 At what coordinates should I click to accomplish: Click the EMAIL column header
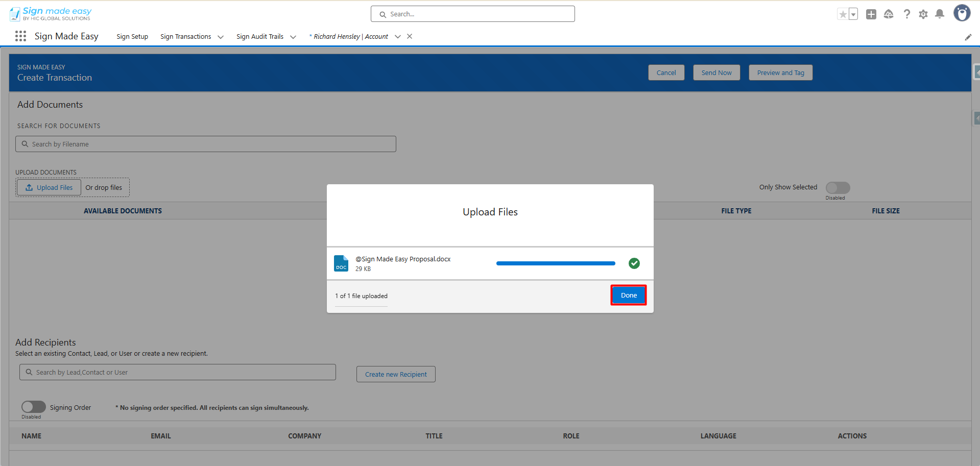161,436
